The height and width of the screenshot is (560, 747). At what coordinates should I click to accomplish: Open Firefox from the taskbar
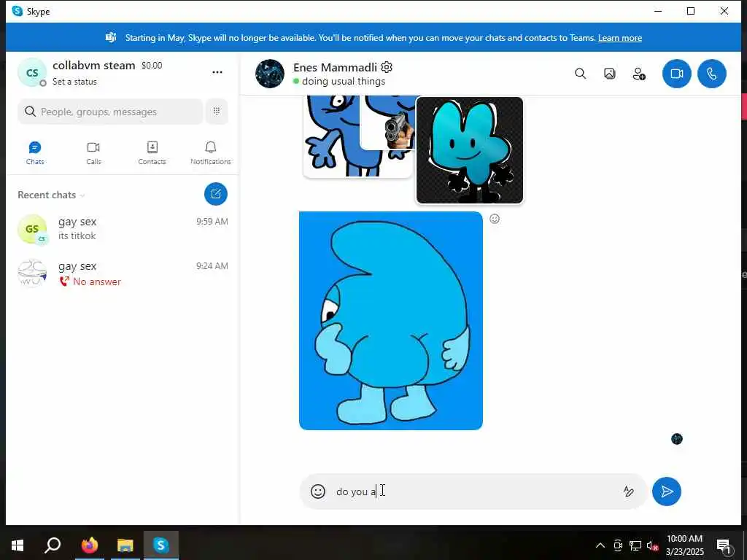click(89, 545)
